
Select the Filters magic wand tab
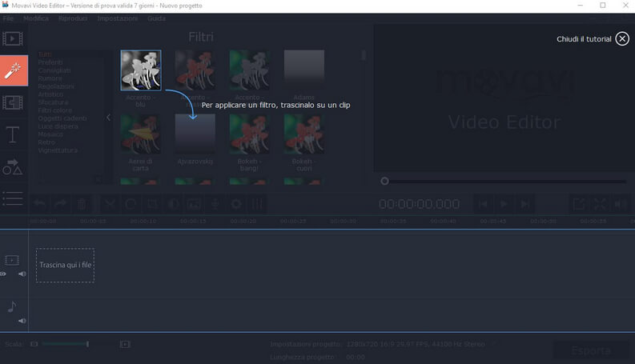pyautogui.click(x=14, y=70)
